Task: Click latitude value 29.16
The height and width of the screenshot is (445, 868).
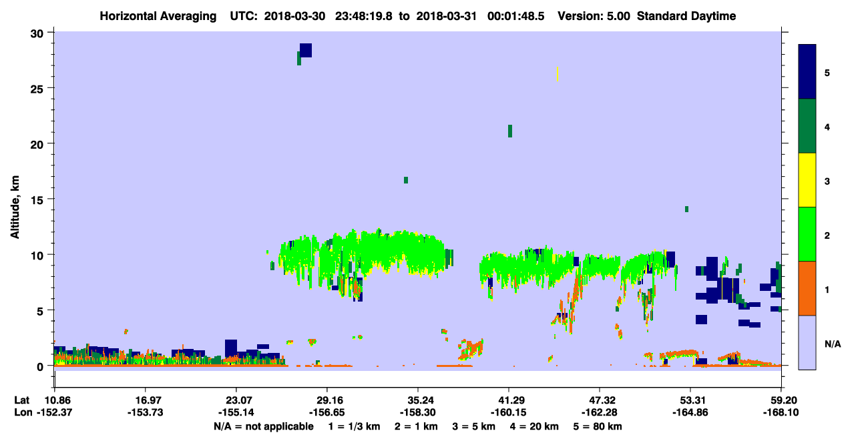Action: (327, 400)
